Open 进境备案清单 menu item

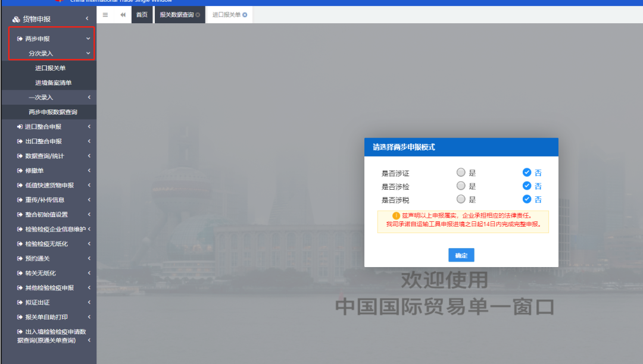point(54,83)
